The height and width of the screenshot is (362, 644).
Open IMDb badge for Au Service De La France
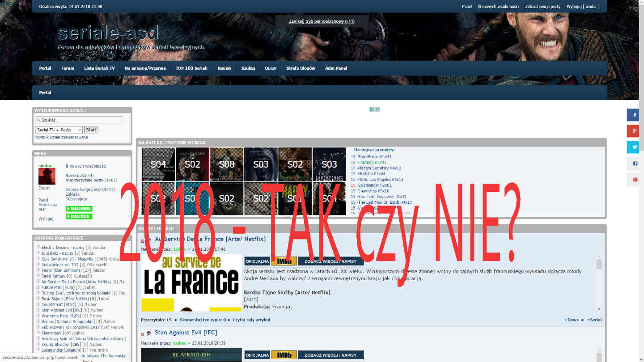284,261
